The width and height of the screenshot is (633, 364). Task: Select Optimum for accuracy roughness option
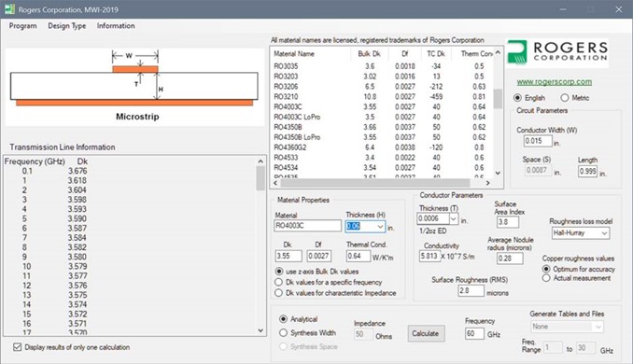pyautogui.click(x=546, y=269)
